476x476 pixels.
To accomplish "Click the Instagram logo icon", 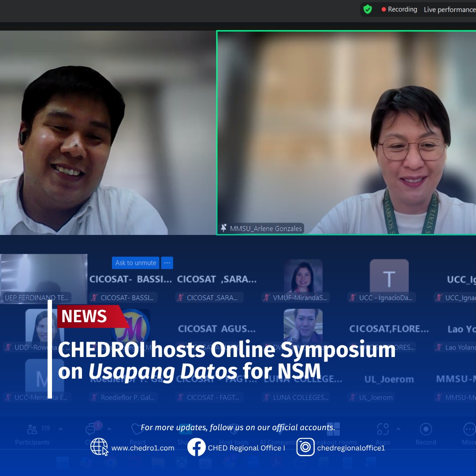I will [x=305, y=447].
